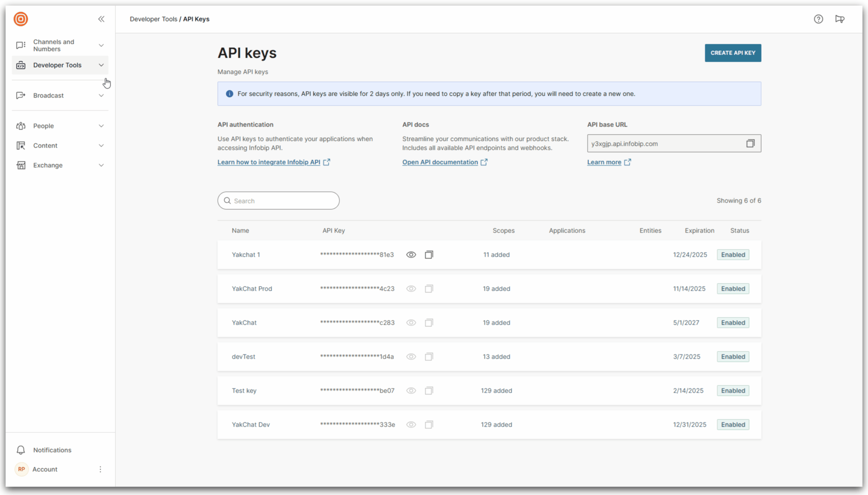Viewport: 868px width, 495px height.
Task: Expand the People chevron
Action: coord(101,126)
